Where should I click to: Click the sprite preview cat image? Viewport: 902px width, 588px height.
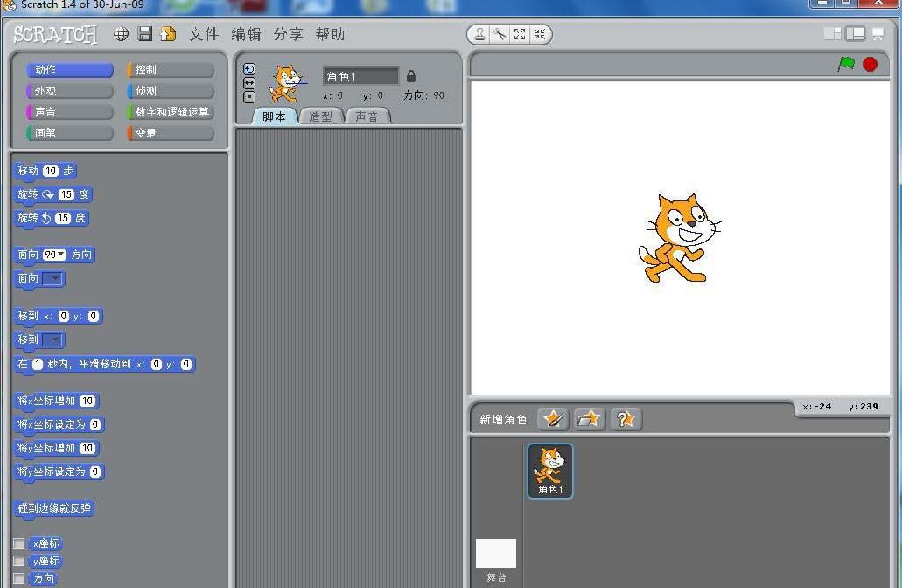(286, 83)
